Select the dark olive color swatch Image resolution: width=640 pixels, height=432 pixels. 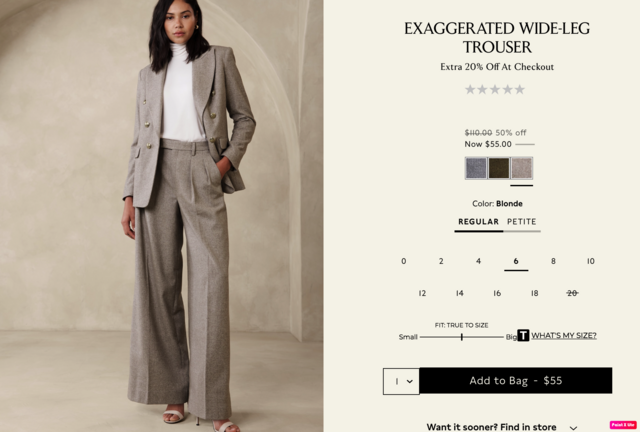[x=499, y=168]
